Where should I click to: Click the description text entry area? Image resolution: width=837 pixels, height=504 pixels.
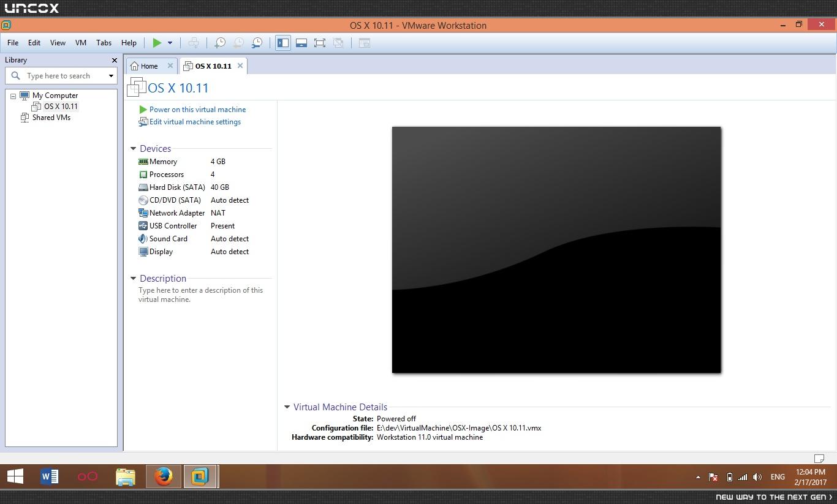201,295
